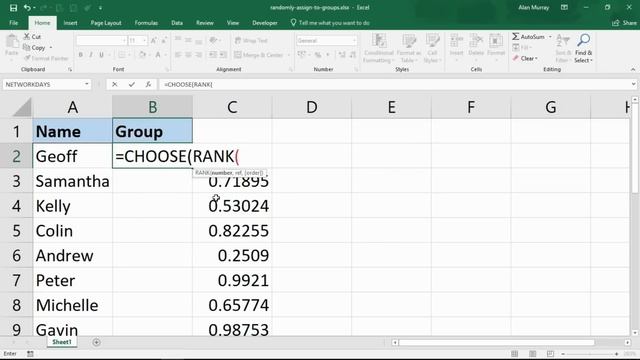
Task: Switch to the Page Layout tab
Action: [106, 23]
